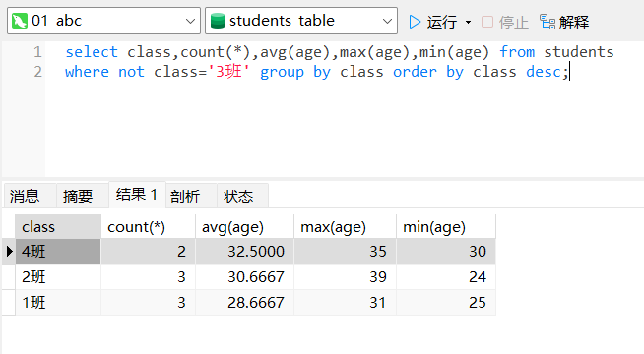Image resolution: width=644 pixels, height=354 pixels.
Task: Click the Explain tree icon
Action: (x=547, y=22)
